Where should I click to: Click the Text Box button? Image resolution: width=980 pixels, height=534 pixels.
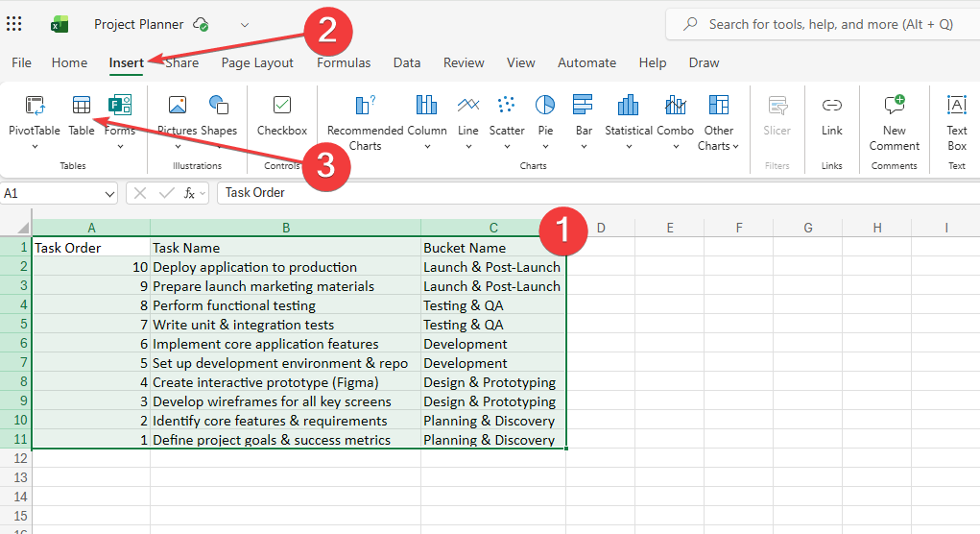[957, 115]
